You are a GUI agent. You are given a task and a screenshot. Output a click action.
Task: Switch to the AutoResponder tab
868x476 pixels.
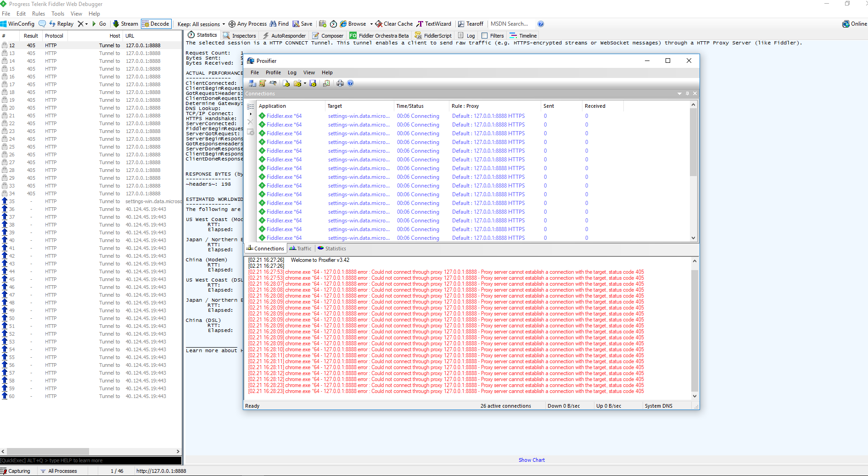tap(284, 35)
